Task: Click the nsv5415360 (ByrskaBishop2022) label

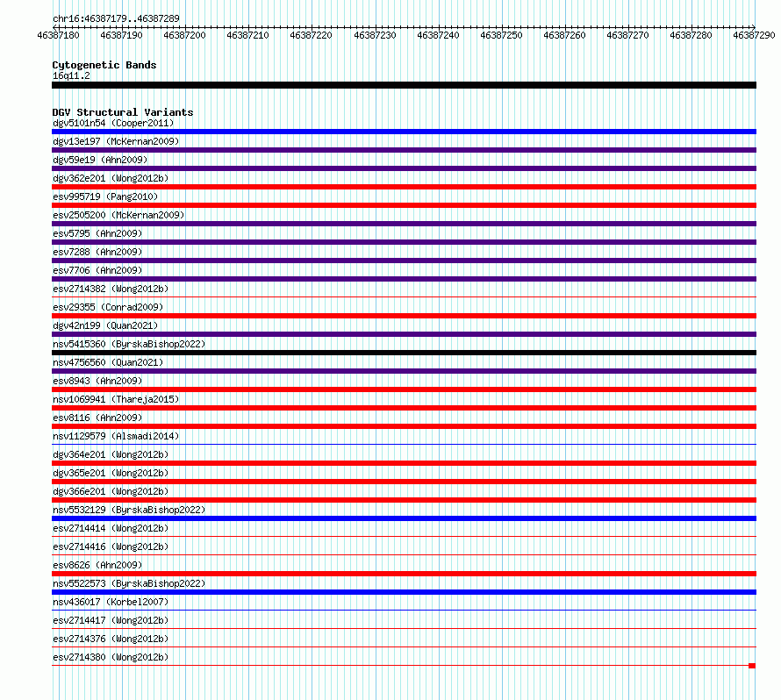Action: (129, 344)
